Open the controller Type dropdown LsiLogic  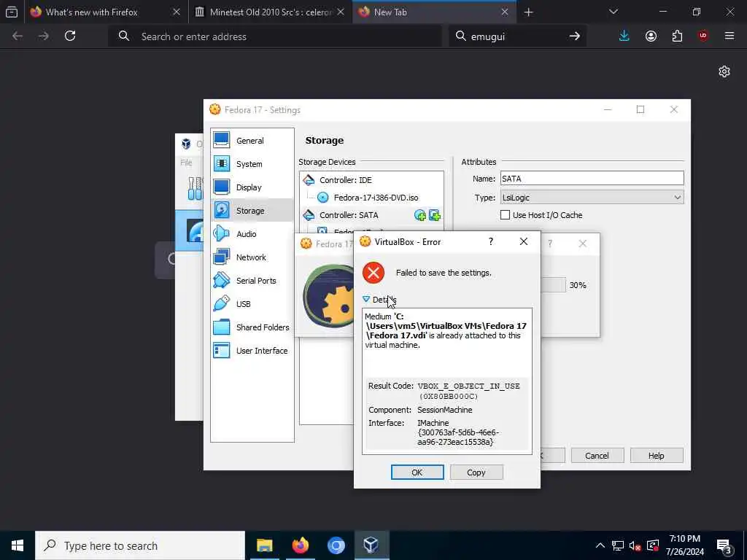(592, 198)
